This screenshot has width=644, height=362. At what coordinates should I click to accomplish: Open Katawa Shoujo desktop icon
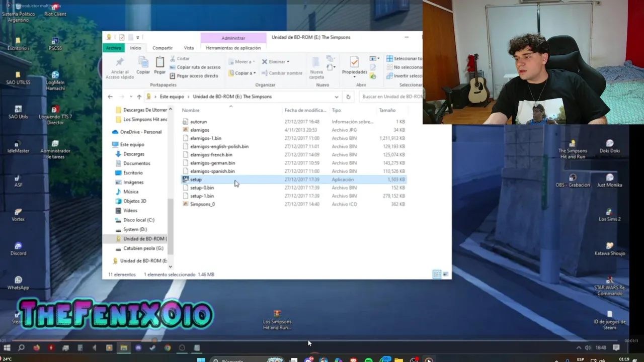[610, 249]
